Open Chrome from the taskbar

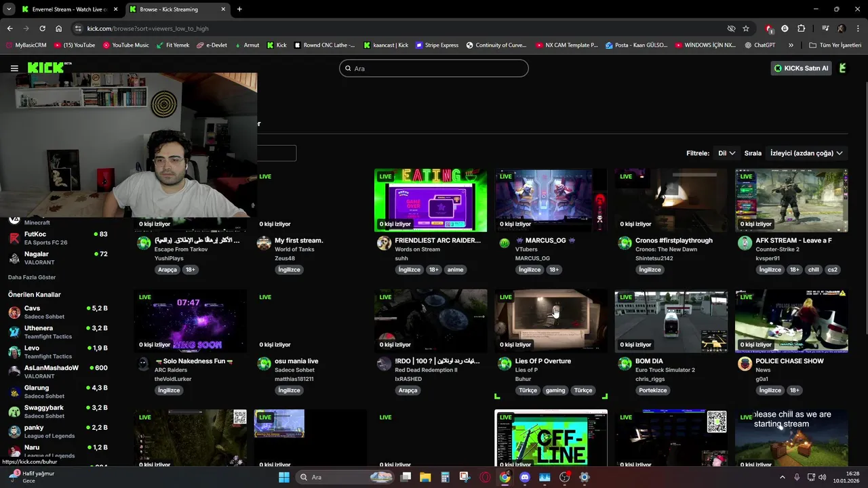coord(505,477)
